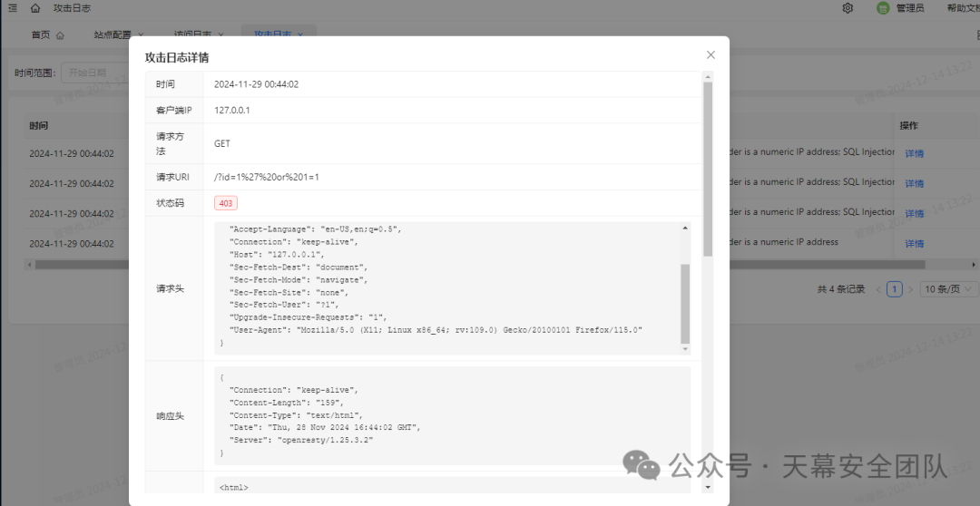The image size is (980, 506).
Task: Click the request header scroll down arrow
Action: (x=686, y=349)
